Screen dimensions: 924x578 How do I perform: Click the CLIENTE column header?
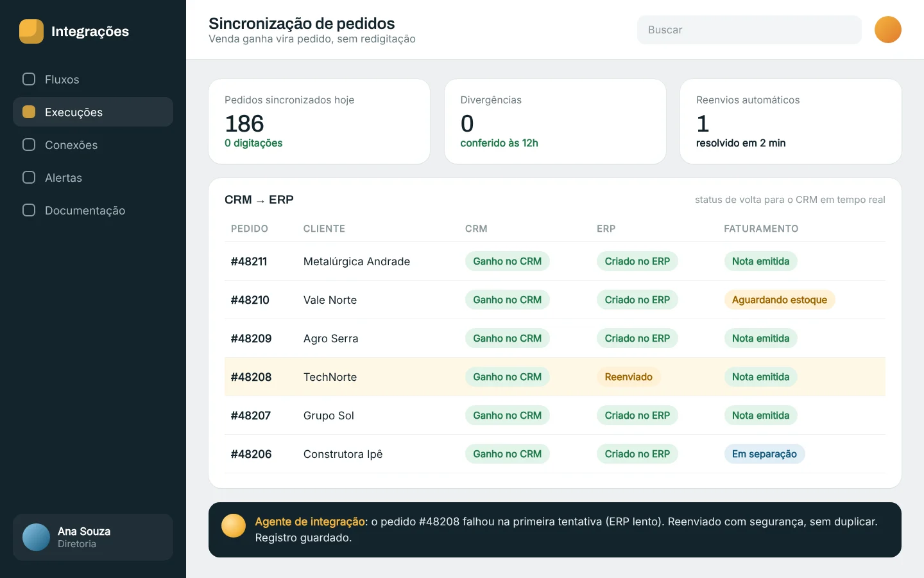coord(324,229)
